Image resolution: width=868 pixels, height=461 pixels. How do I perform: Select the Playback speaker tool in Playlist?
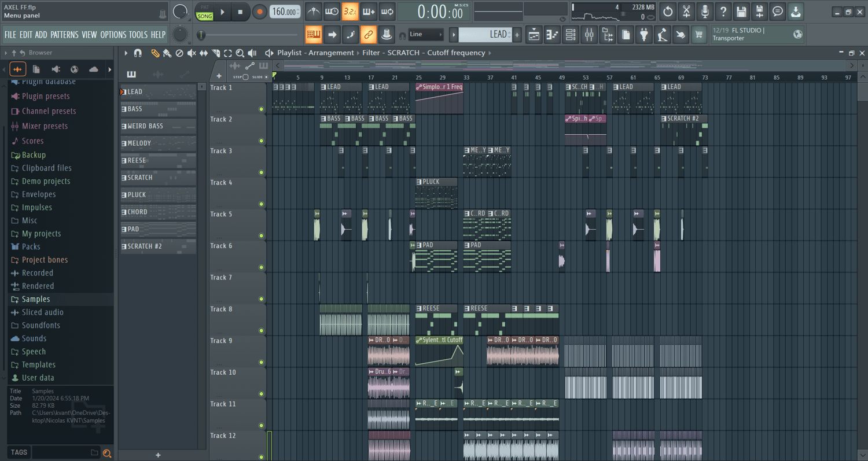[252, 53]
